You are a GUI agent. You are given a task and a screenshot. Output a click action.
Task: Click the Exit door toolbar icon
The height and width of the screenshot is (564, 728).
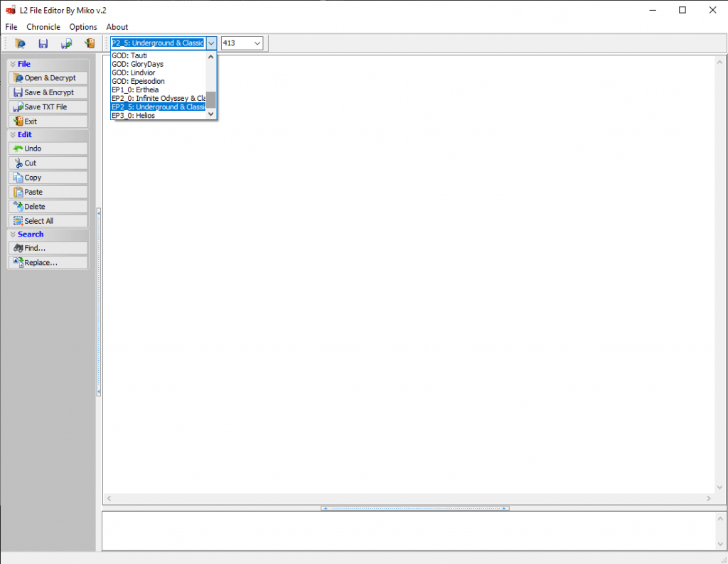pyautogui.click(x=89, y=43)
